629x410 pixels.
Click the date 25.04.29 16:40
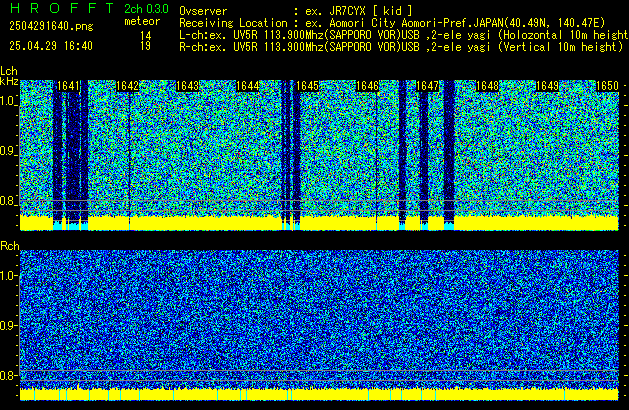(51, 46)
